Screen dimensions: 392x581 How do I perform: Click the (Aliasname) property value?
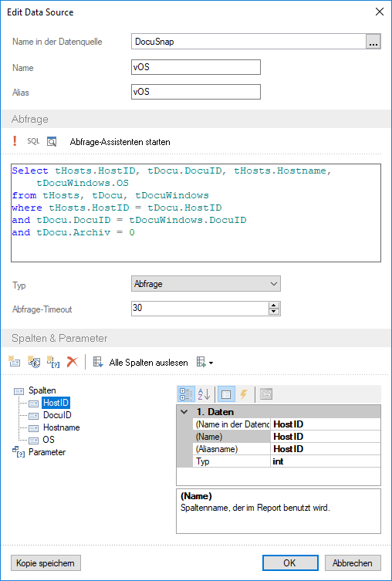point(326,449)
